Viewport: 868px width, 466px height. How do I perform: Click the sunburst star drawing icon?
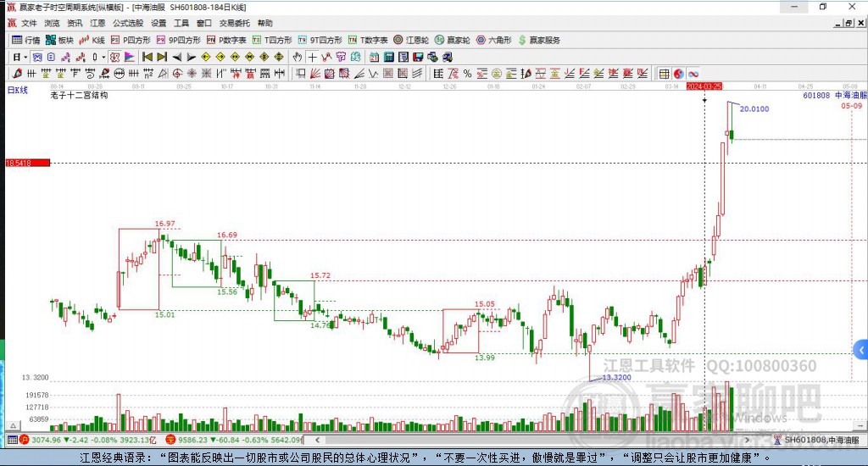coord(192,74)
